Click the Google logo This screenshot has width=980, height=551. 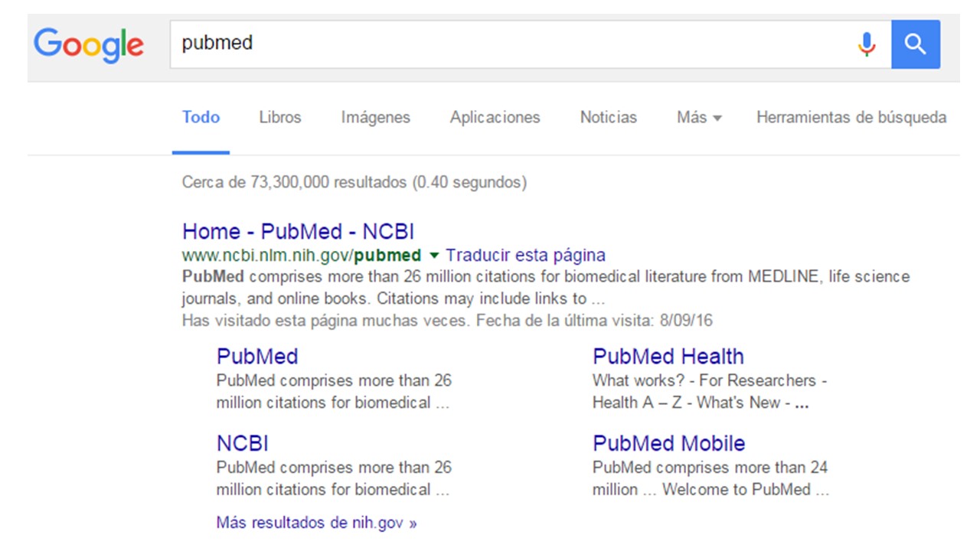[x=88, y=44]
